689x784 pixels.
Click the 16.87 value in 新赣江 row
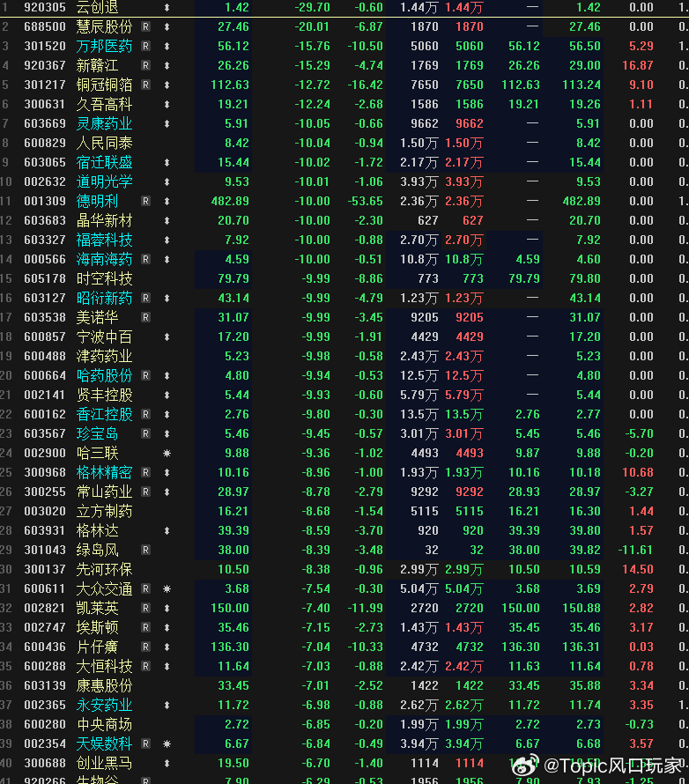click(x=638, y=65)
